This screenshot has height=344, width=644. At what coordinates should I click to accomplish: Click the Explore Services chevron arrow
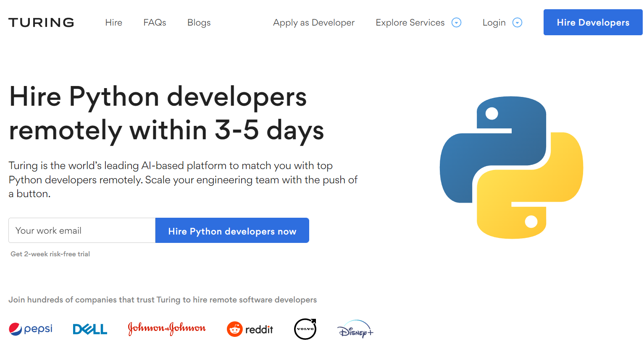tap(456, 22)
